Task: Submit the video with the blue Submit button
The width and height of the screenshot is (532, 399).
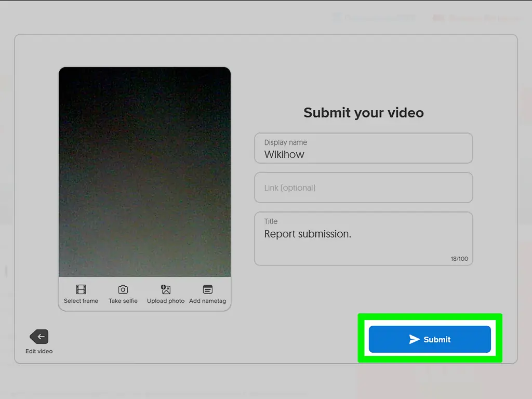Action: [430, 339]
